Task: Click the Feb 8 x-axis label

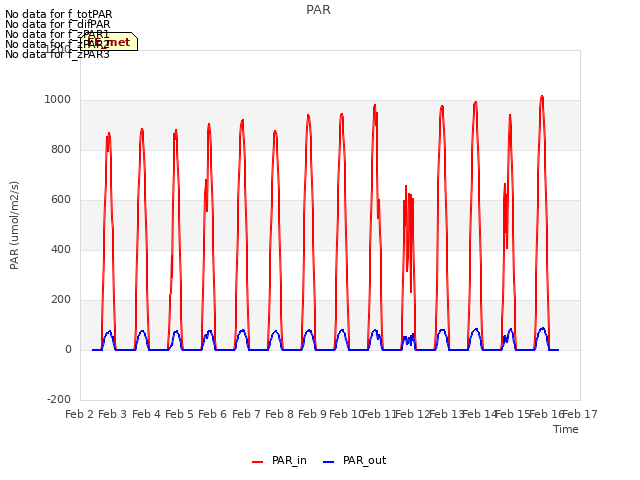Action: [279, 414]
